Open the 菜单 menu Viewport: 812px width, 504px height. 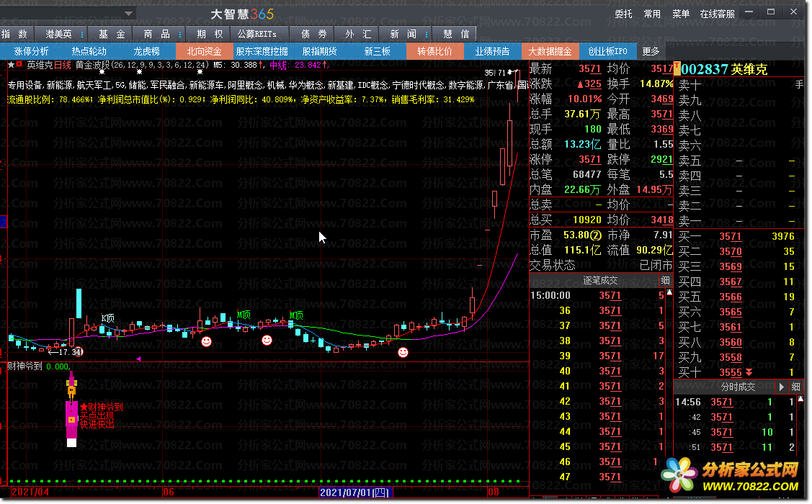[681, 14]
